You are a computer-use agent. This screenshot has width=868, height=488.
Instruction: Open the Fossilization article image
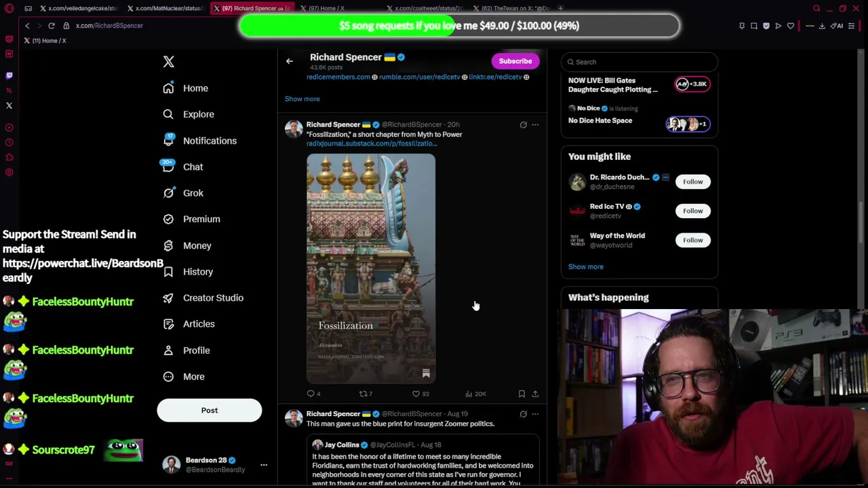click(371, 268)
